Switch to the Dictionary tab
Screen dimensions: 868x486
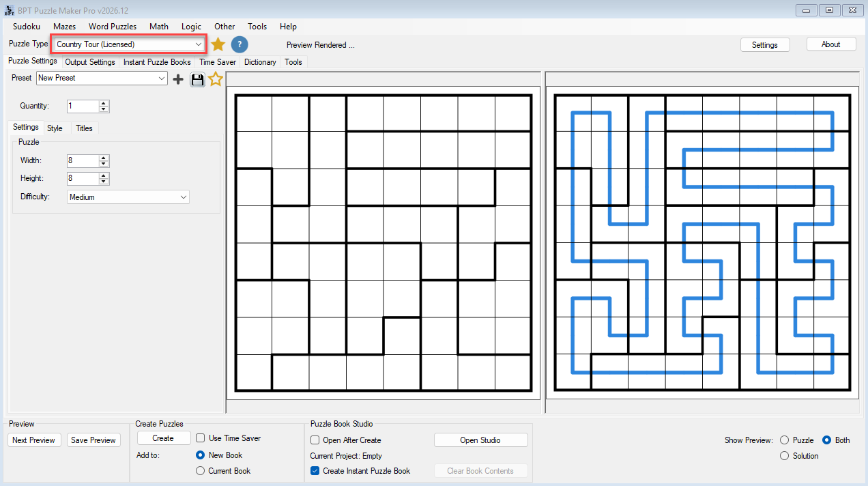tap(260, 62)
